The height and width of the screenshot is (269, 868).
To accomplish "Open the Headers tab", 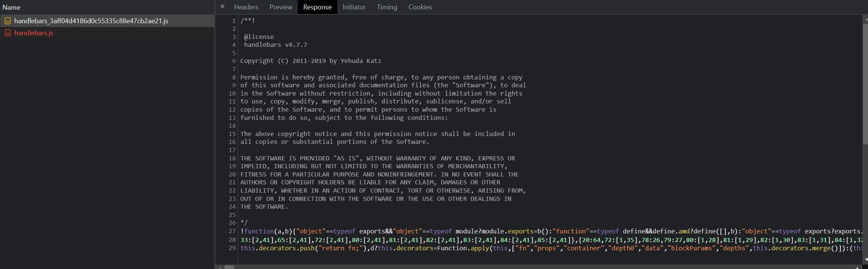I will click(246, 7).
